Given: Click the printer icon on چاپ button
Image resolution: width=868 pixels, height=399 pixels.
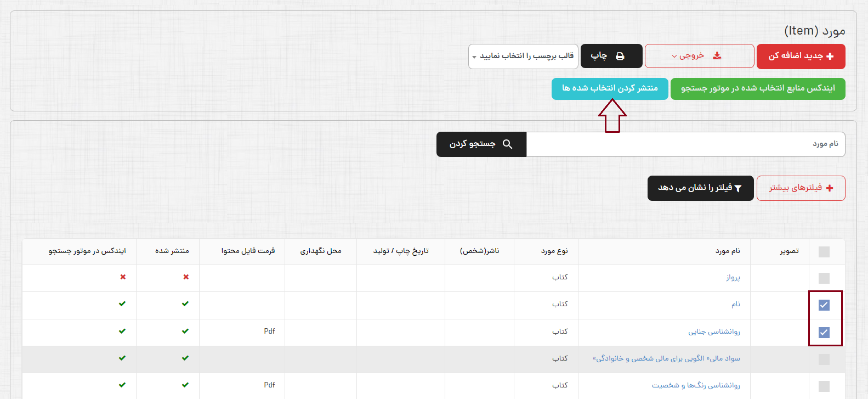Looking at the screenshot, I should [x=620, y=56].
